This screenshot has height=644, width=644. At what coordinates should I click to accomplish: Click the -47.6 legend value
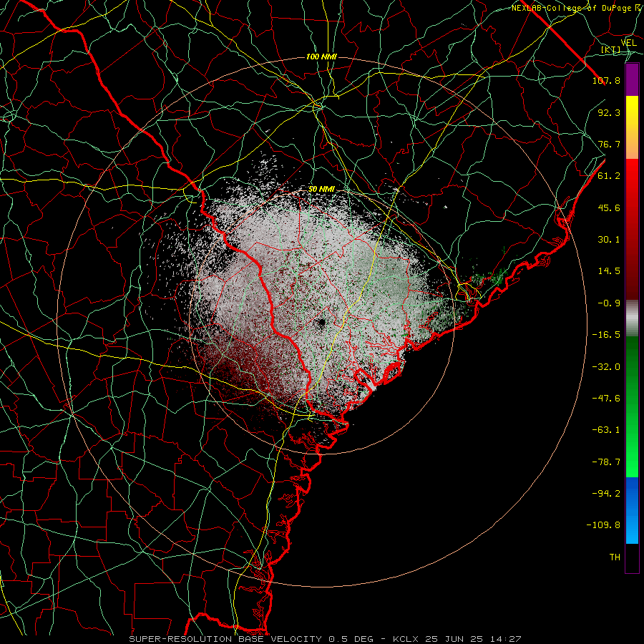[x=606, y=399]
